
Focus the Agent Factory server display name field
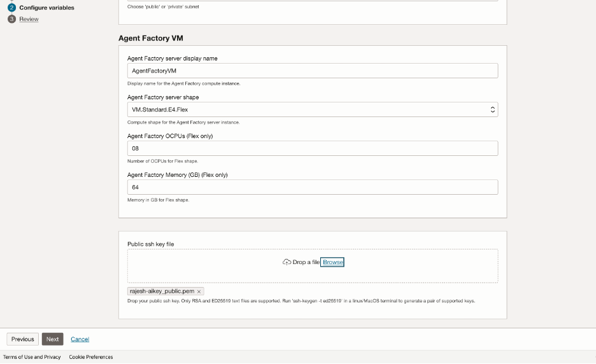[312, 71]
